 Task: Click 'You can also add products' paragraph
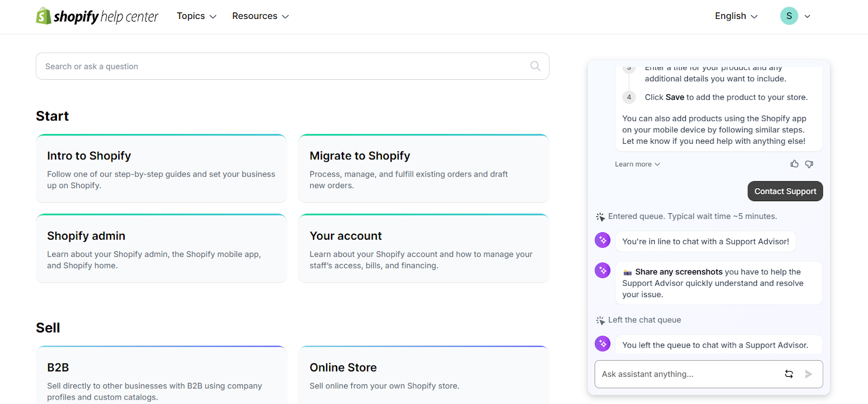[x=714, y=130]
